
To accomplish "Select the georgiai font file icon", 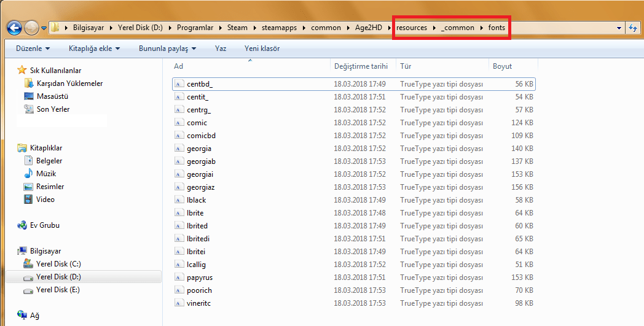I will (x=179, y=174).
